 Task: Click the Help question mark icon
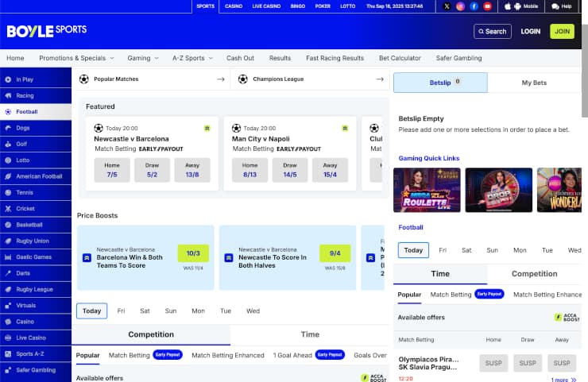pos(555,6)
